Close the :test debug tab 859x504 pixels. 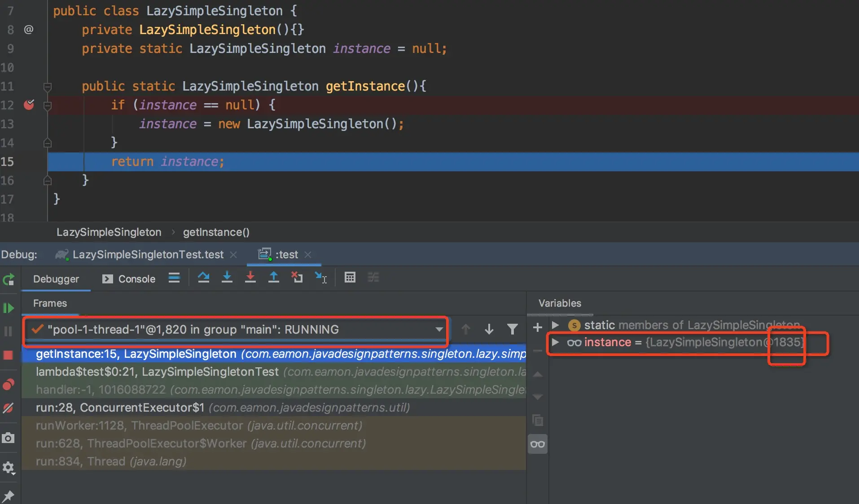tap(308, 255)
